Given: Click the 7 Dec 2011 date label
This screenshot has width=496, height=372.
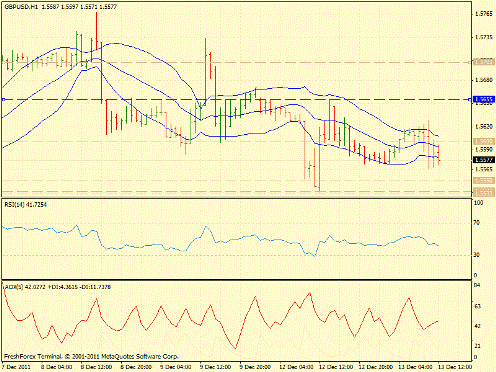Looking at the screenshot, I should point(17,367).
